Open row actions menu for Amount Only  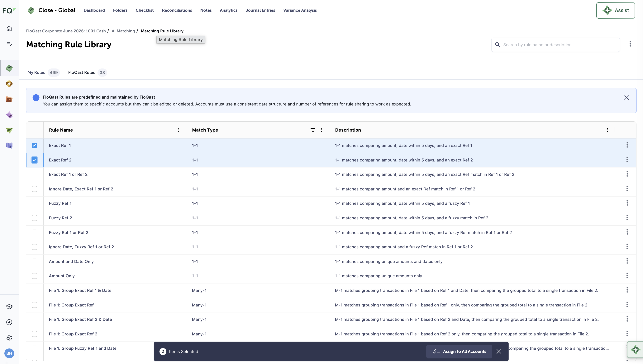(627, 276)
